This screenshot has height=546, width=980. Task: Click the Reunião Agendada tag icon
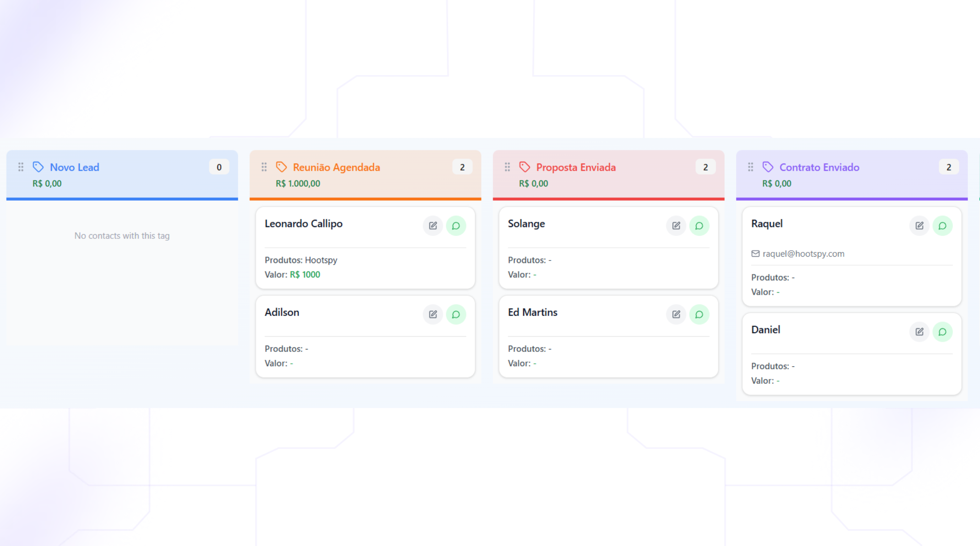point(281,167)
